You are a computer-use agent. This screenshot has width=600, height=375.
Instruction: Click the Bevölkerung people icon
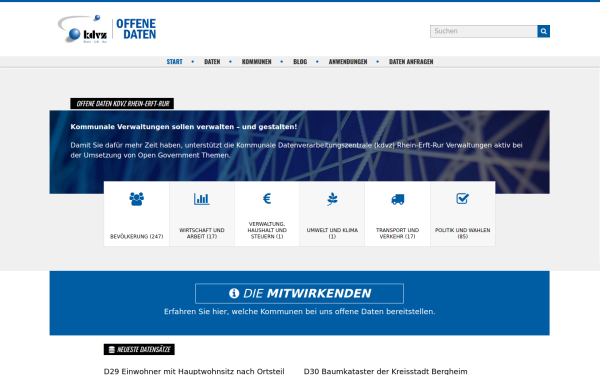tap(137, 199)
